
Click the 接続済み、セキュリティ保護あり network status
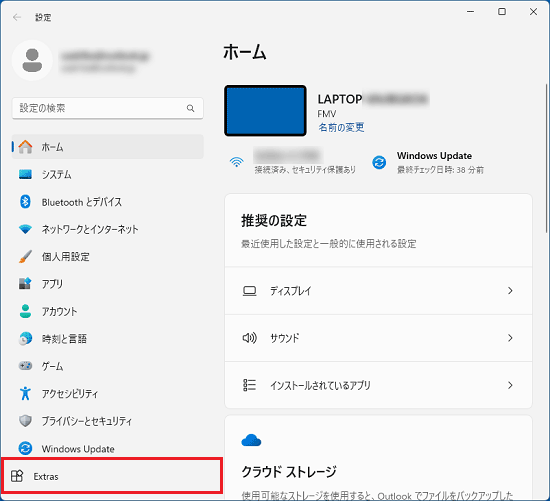pos(305,170)
